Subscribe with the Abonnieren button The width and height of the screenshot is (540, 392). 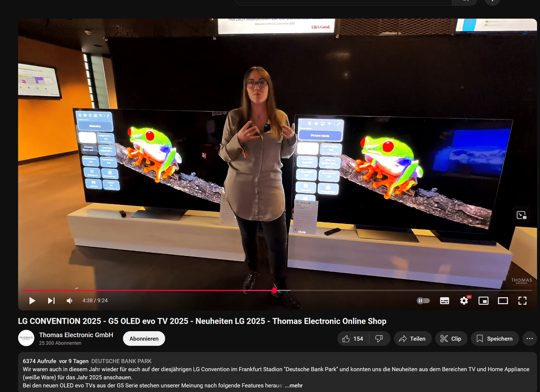tap(144, 339)
